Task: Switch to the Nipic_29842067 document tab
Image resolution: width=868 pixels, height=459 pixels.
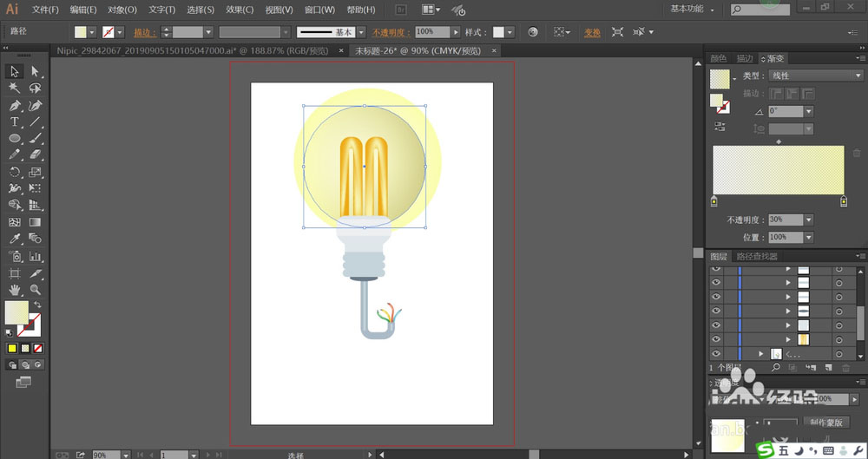Action: (193, 51)
